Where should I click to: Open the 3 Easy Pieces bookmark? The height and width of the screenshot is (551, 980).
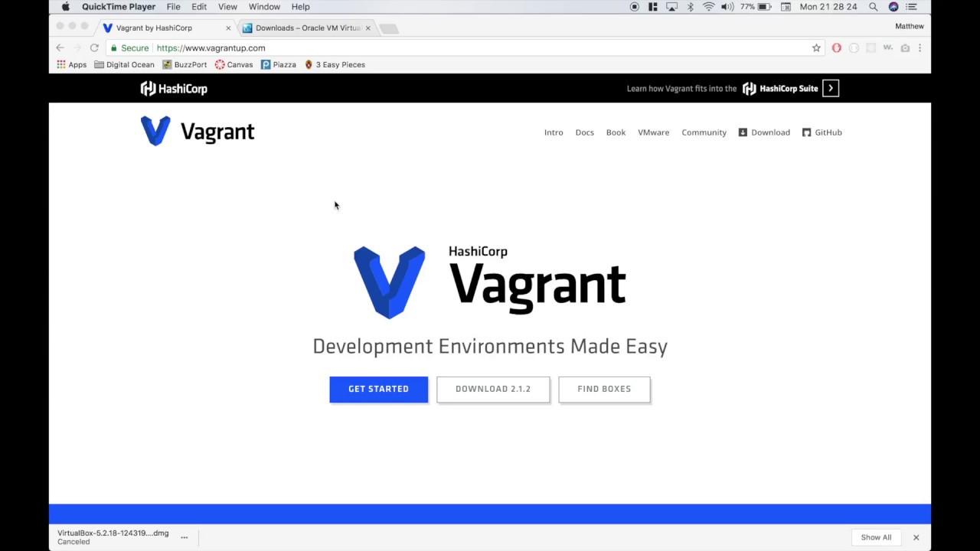[x=335, y=65]
